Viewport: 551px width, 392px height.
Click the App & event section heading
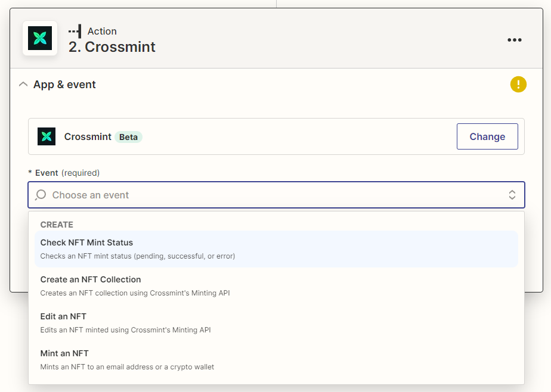pyautogui.click(x=64, y=85)
